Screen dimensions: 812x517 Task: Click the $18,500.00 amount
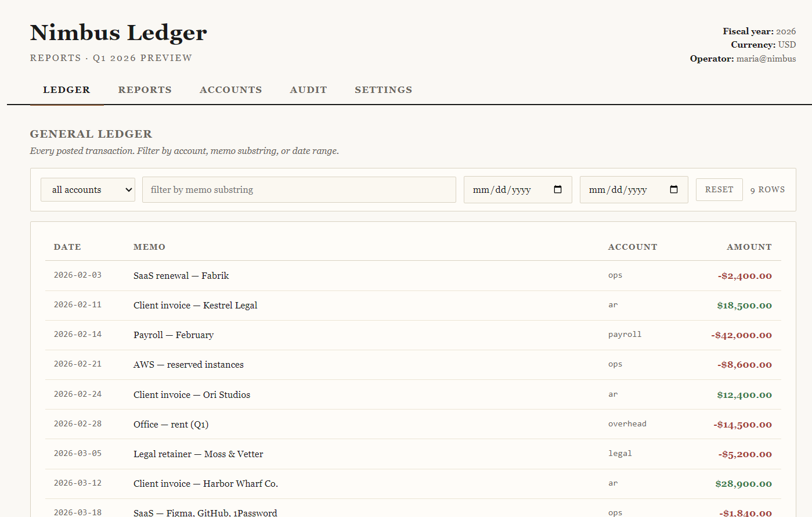744,306
